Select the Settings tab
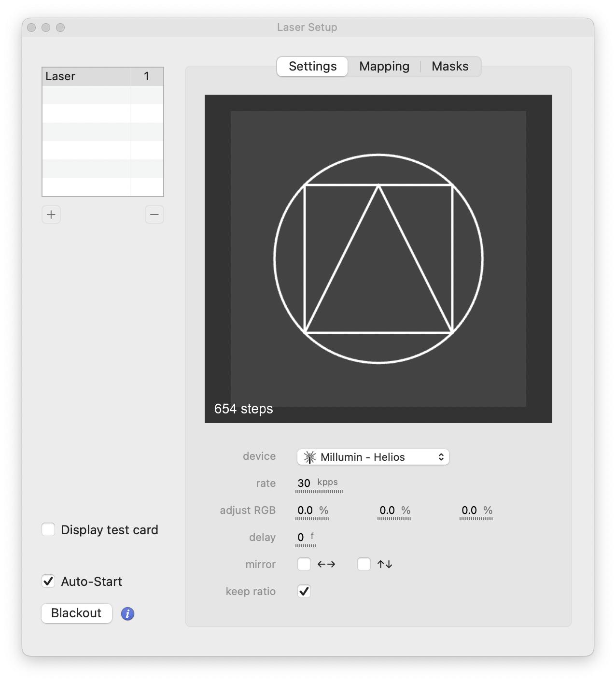 tap(312, 66)
